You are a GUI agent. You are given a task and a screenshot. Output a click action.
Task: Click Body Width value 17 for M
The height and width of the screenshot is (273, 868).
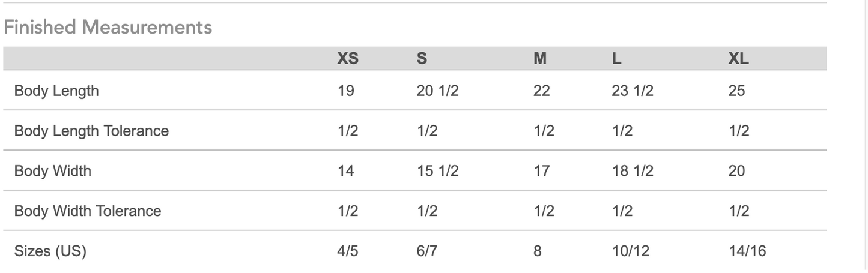[x=541, y=171]
